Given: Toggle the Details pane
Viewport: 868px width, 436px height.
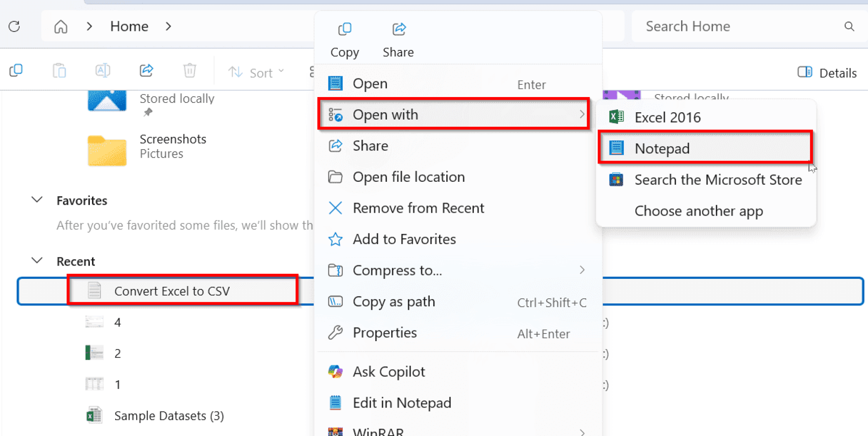Looking at the screenshot, I should click(x=826, y=72).
